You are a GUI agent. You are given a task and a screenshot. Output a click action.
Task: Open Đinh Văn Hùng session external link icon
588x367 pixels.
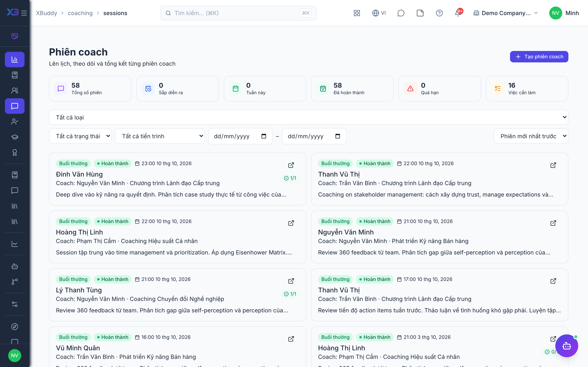(x=291, y=165)
